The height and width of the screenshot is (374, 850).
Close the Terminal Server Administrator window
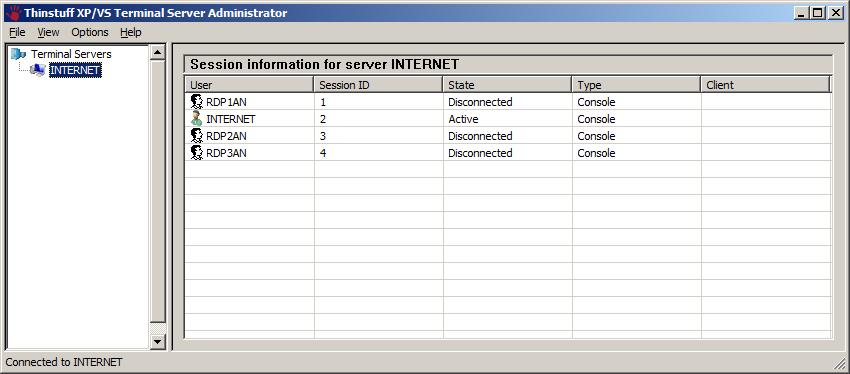coord(835,13)
